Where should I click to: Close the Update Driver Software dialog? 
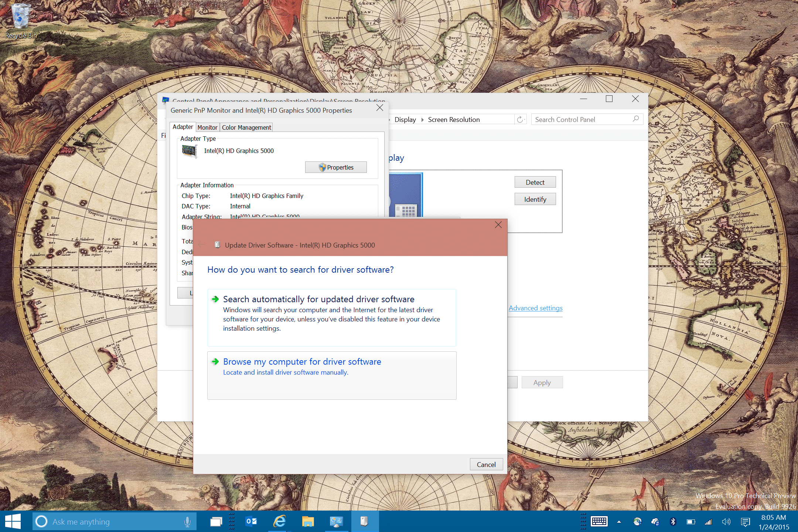498,225
